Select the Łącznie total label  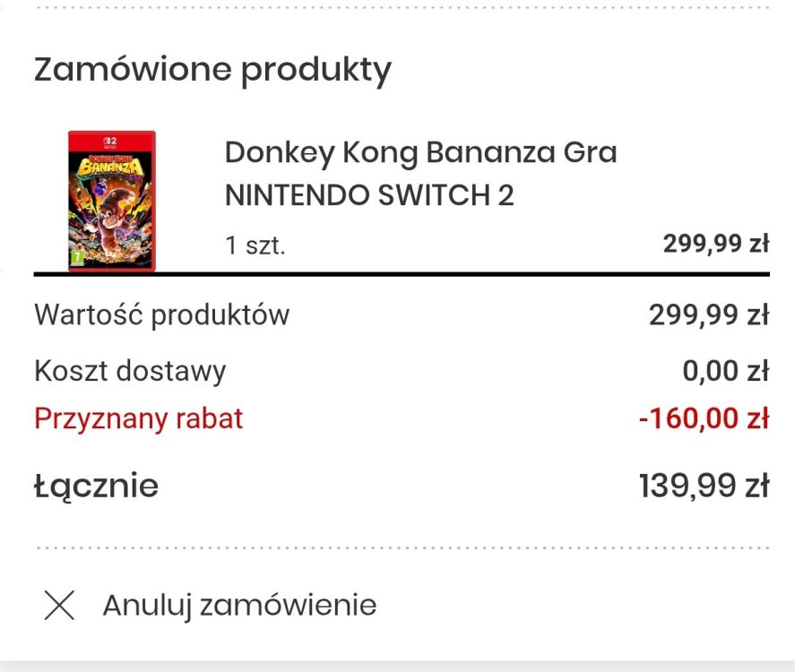pos(96,486)
